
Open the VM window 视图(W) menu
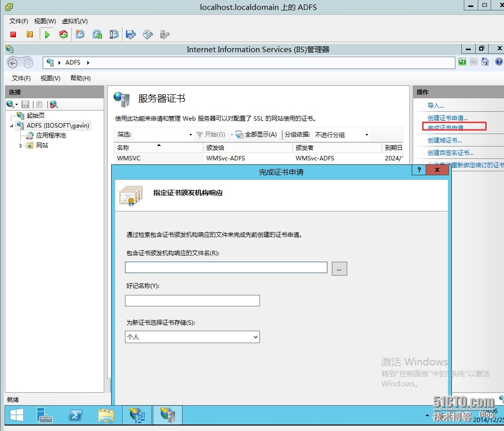point(45,21)
